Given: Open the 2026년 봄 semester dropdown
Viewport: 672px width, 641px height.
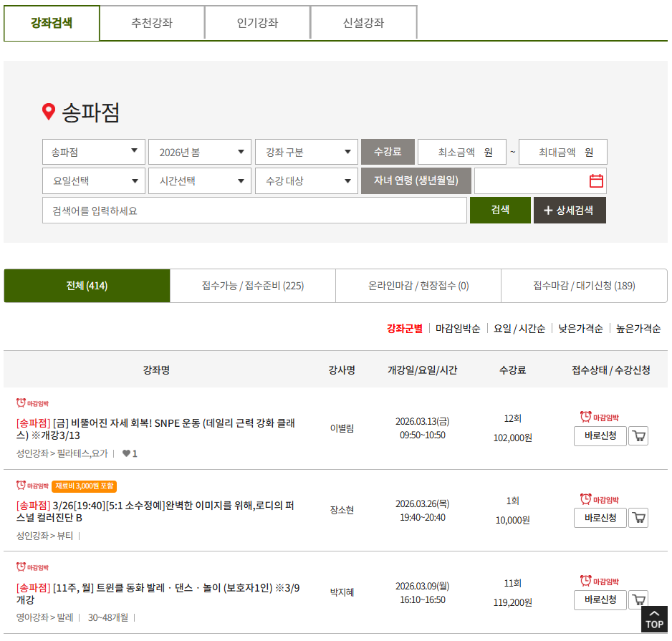Looking at the screenshot, I should click(199, 152).
